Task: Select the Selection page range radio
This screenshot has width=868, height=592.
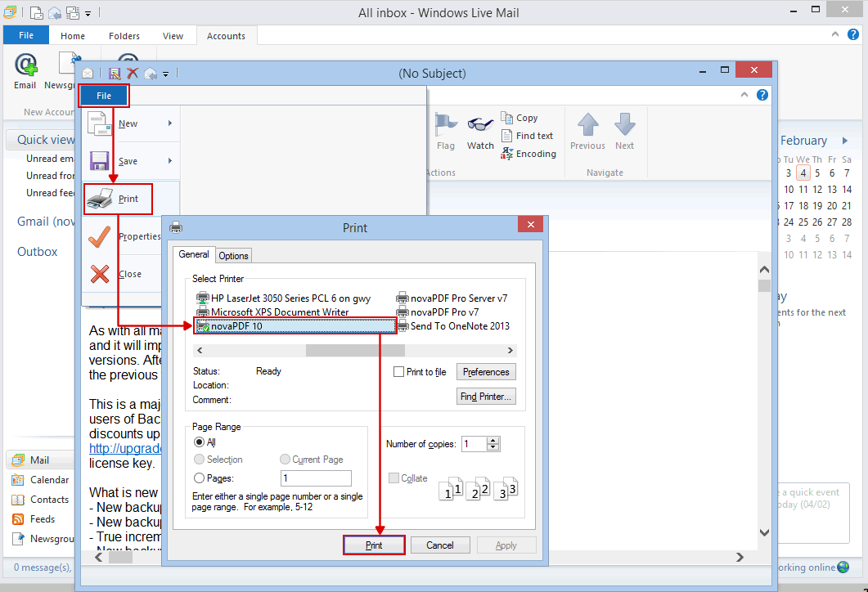Action: click(200, 460)
